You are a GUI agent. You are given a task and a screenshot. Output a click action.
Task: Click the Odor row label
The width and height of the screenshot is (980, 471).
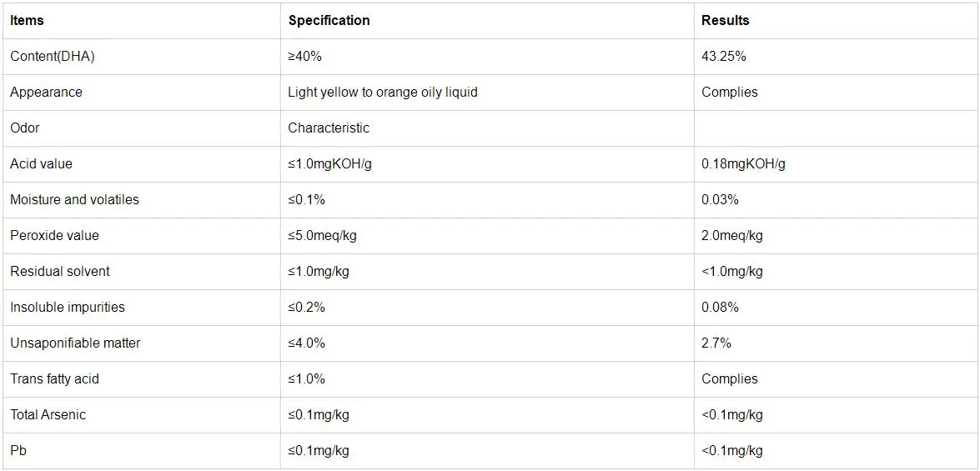coord(24,128)
